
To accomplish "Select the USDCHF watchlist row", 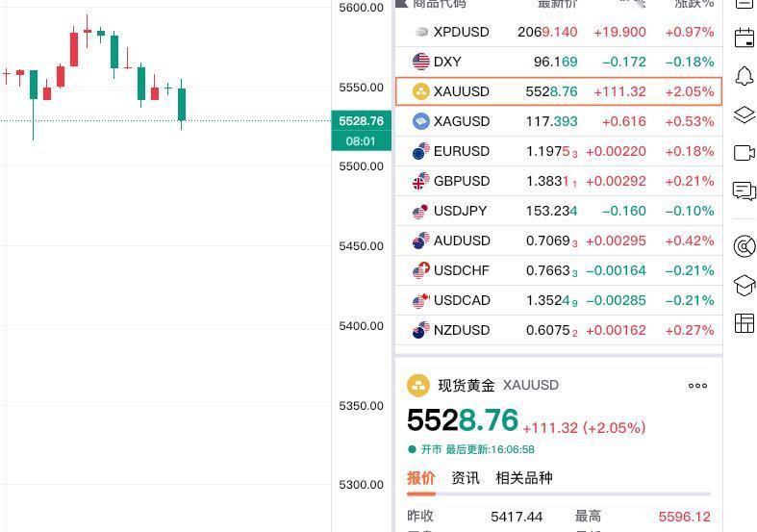I will (559, 270).
